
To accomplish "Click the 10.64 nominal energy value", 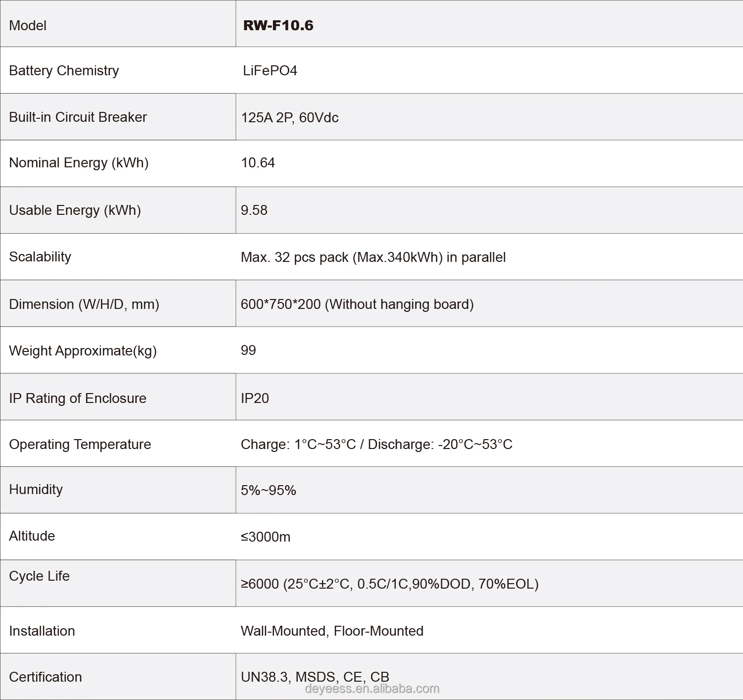I will (258, 163).
